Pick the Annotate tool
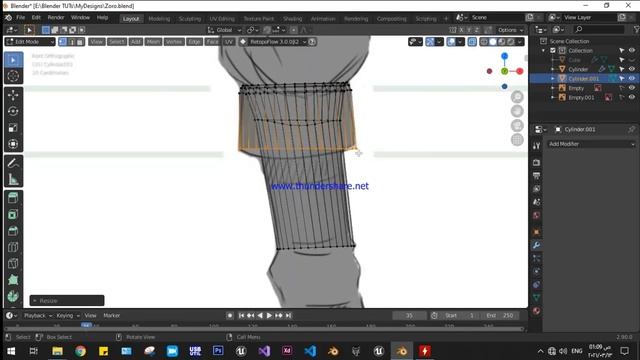 pos(13,163)
